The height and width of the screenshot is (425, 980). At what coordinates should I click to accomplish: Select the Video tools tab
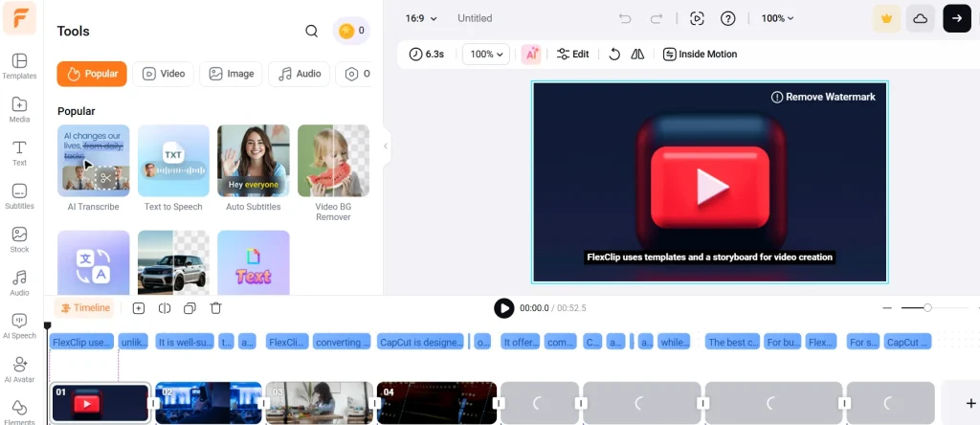coord(163,74)
